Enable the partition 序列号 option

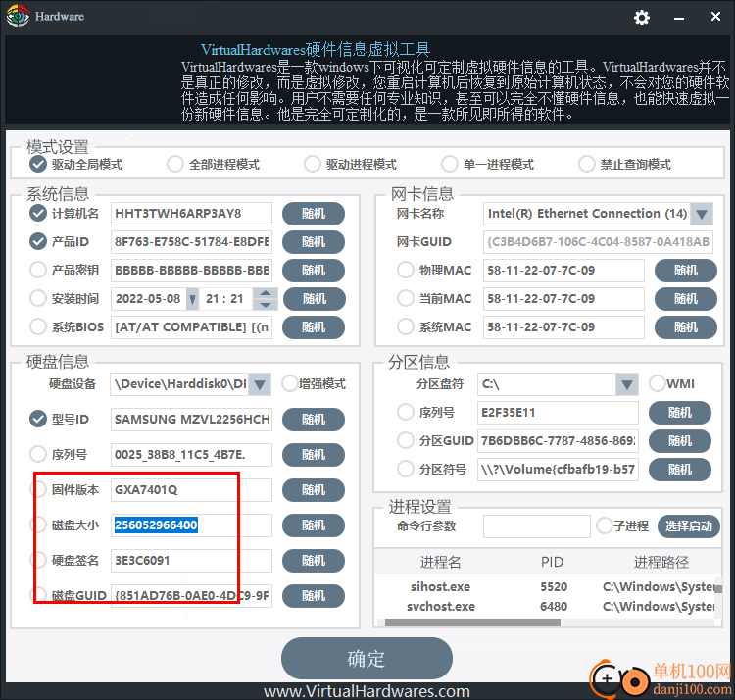406,412
